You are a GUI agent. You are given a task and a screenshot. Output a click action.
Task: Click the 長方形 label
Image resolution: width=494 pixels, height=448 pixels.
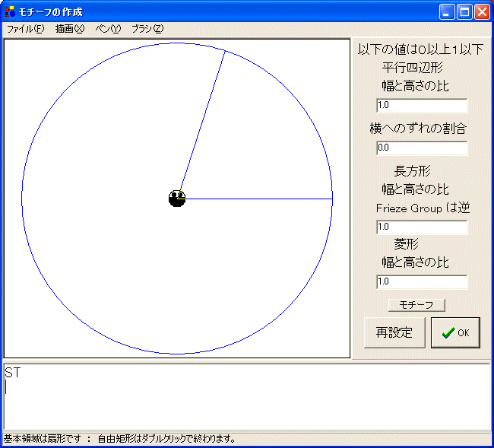pyautogui.click(x=413, y=171)
